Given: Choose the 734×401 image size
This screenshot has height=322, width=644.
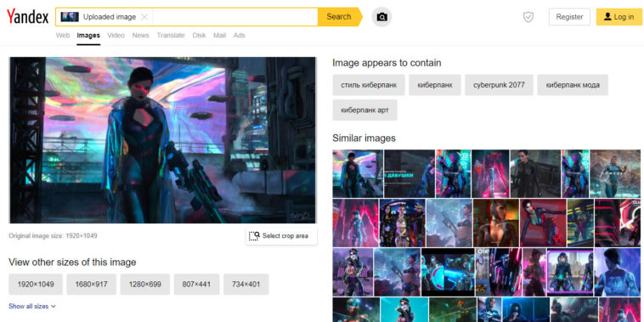Looking at the screenshot, I should pyautogui.click(x=246, y=285).
